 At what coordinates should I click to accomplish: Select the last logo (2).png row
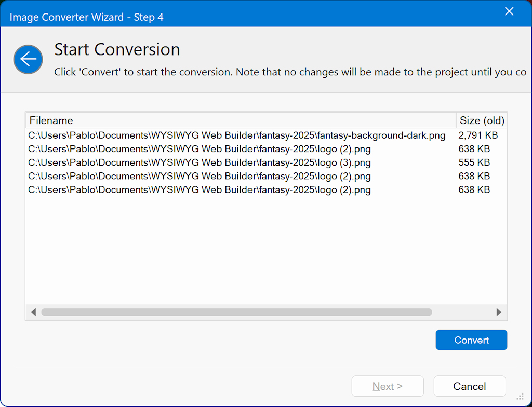tap(199, 189)
